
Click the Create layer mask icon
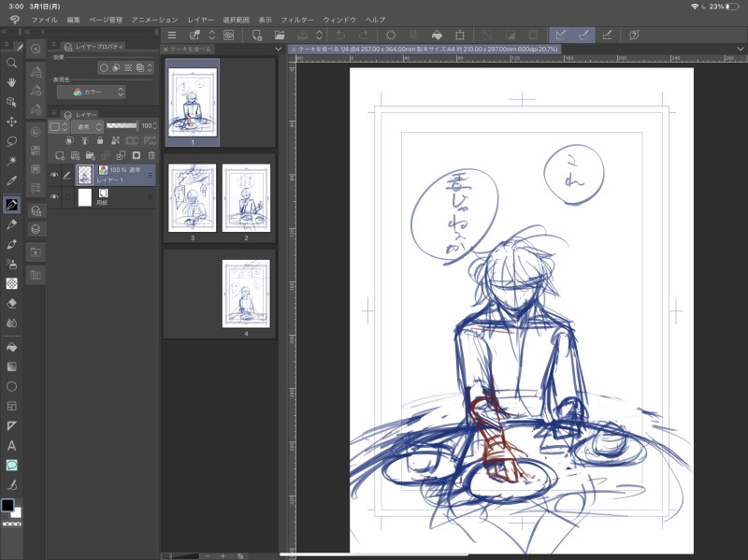[x=136, y=155]
